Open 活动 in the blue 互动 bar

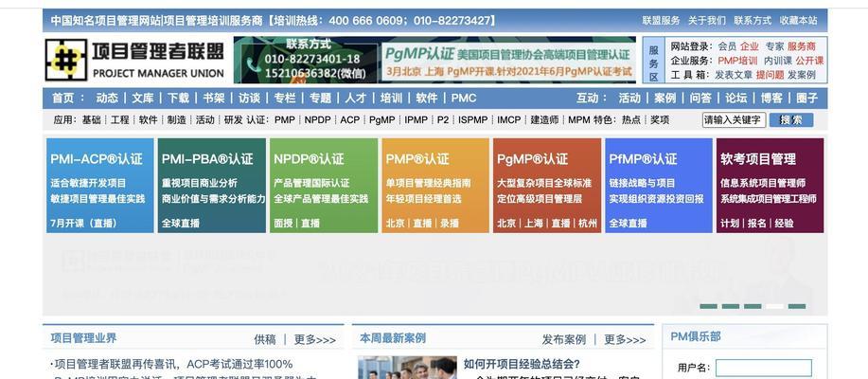pos(629,99)
